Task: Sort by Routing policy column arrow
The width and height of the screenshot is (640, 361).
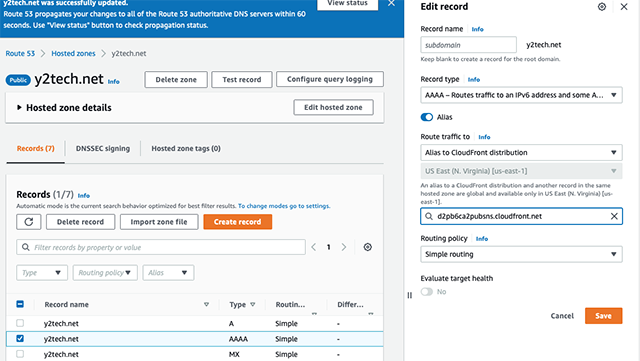Action: (314, 313)
